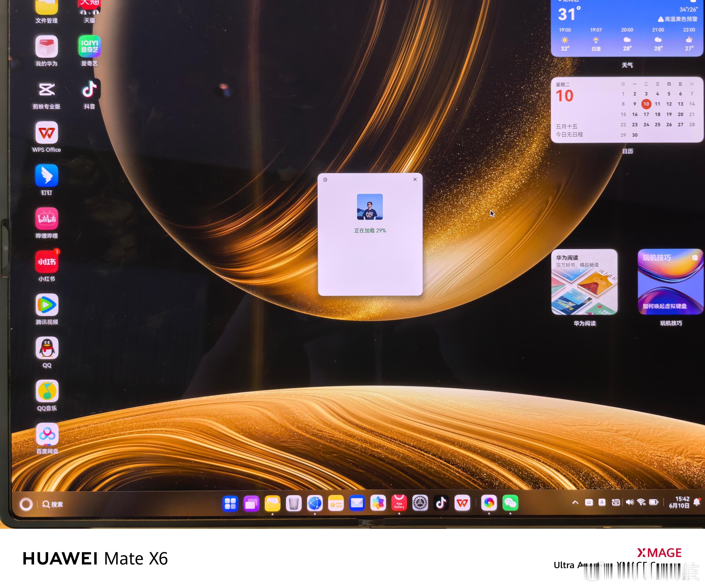Viewport: 705px width, 588px height.
Task: Click the 20:00 forecast in weather widget
Action: 627,40
